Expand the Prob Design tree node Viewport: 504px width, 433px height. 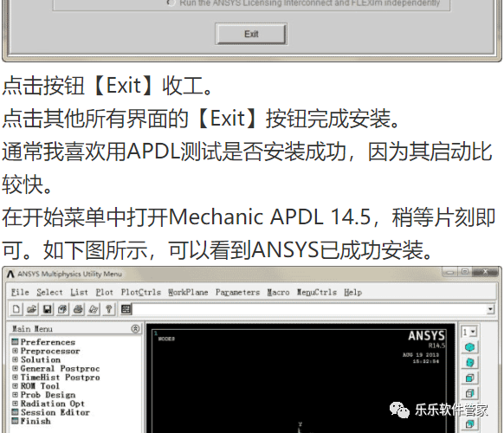[15, 394]
